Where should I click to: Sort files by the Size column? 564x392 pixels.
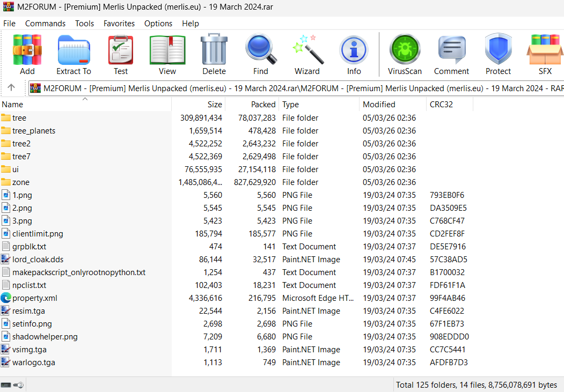tap(215, 104)
